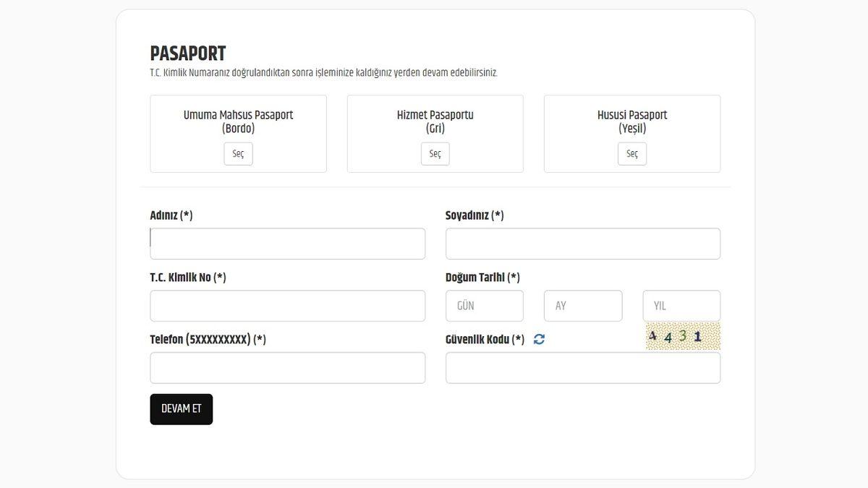Choose Seç for Hizmet Pasaportu (Gri)

[435, 154]
